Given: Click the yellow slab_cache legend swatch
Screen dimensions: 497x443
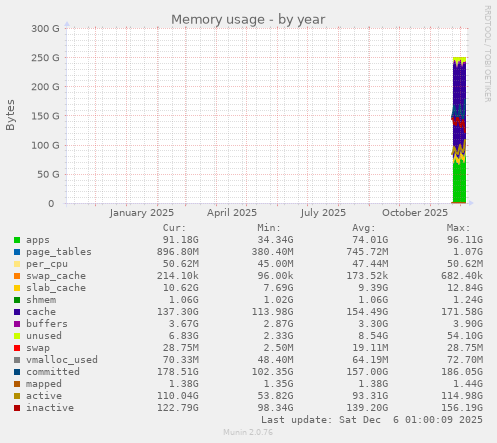Looking at the screenshot, I should pyautogui.click(x=17, y=288).
